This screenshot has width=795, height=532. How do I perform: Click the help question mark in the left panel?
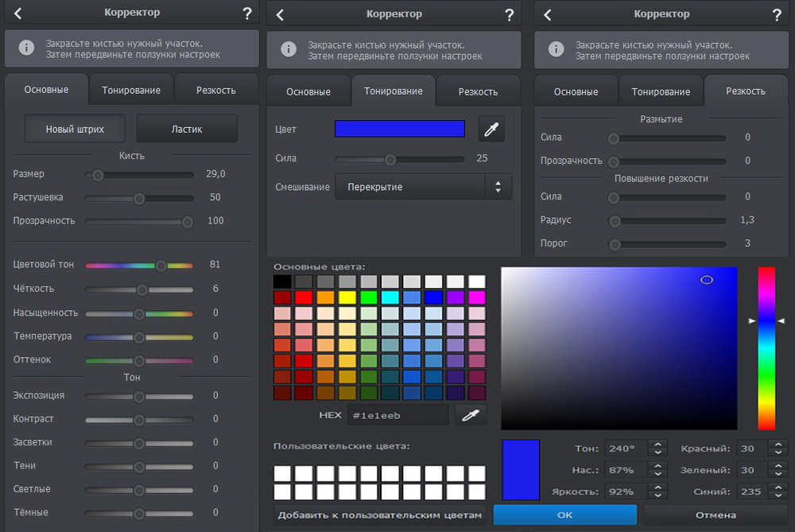[246, 14]
